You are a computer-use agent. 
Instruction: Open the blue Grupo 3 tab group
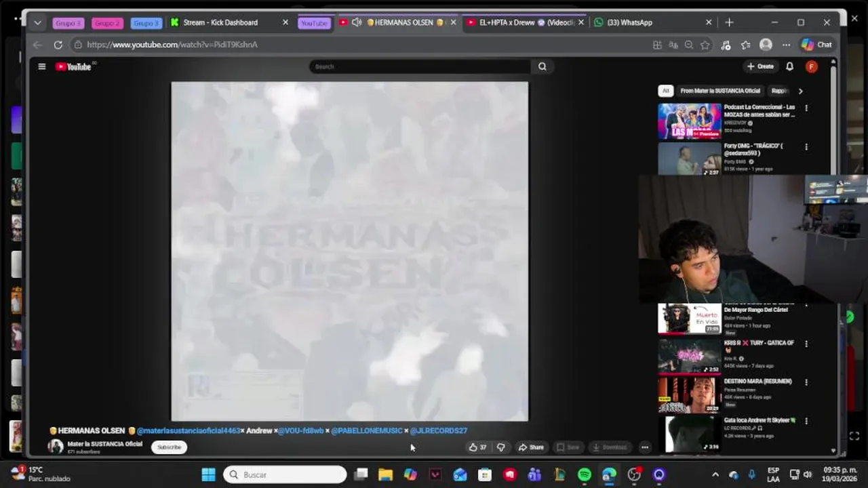(x=146, y=23)
